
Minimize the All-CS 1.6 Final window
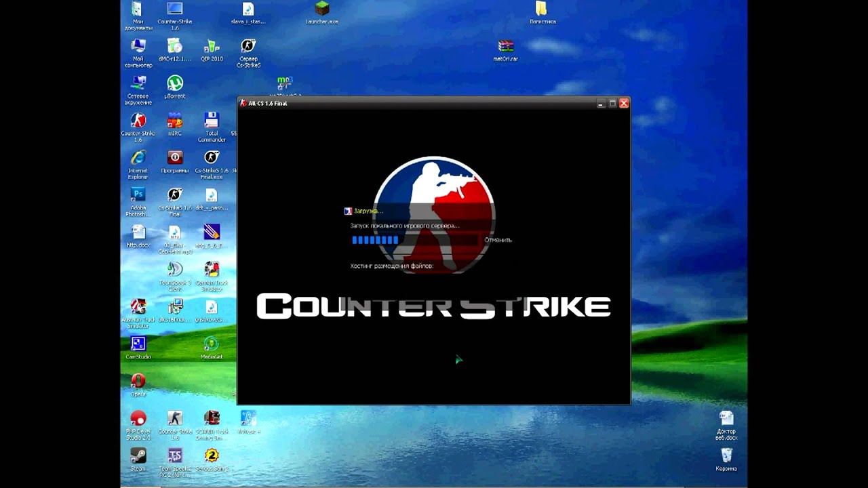pyautogui.click(x=601, y=103)
